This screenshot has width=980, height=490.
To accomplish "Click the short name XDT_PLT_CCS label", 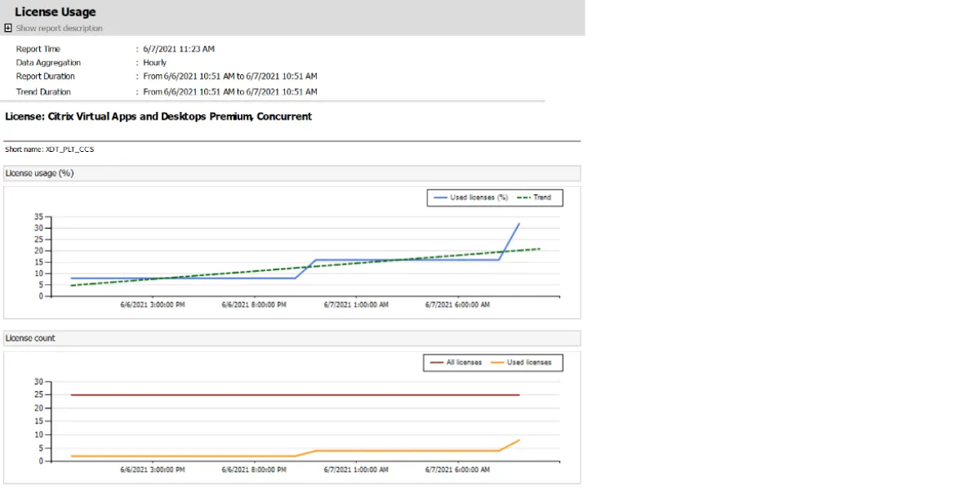I will click(49, 149).
